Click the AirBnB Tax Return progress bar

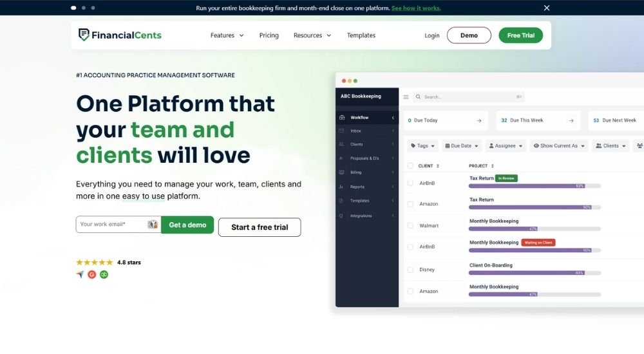click(535, 186)
